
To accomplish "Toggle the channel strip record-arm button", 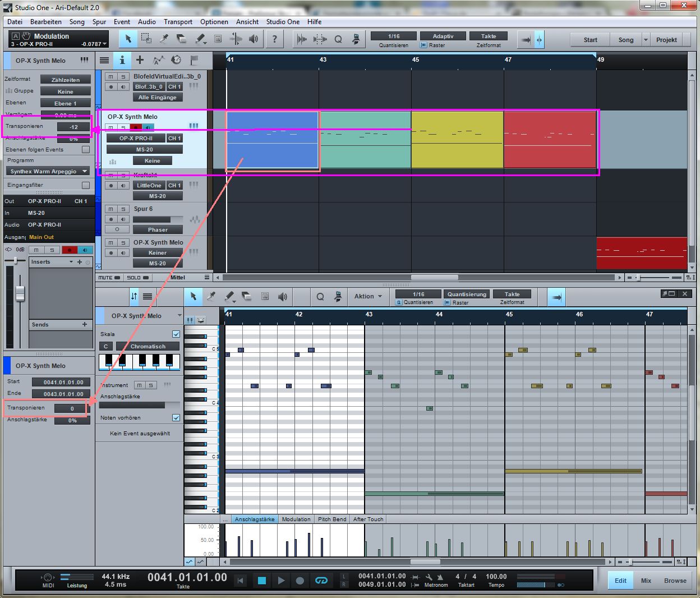I will tap(69, 250).
